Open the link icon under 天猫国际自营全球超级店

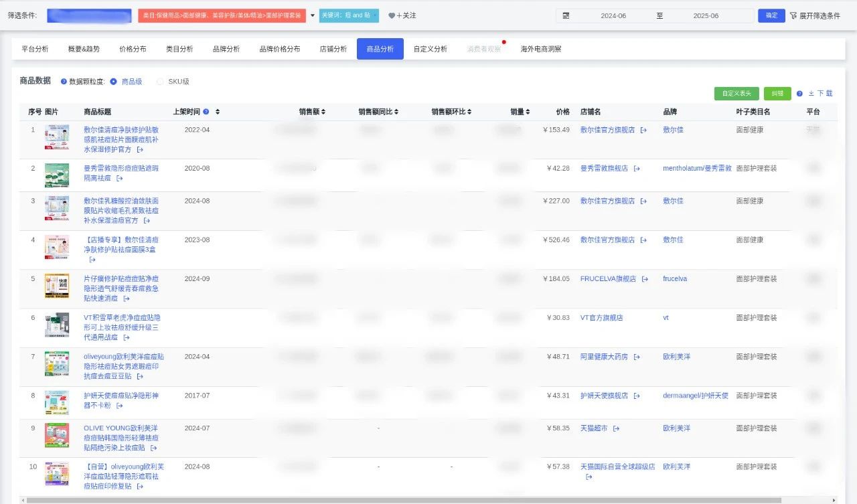coord(589,477)
